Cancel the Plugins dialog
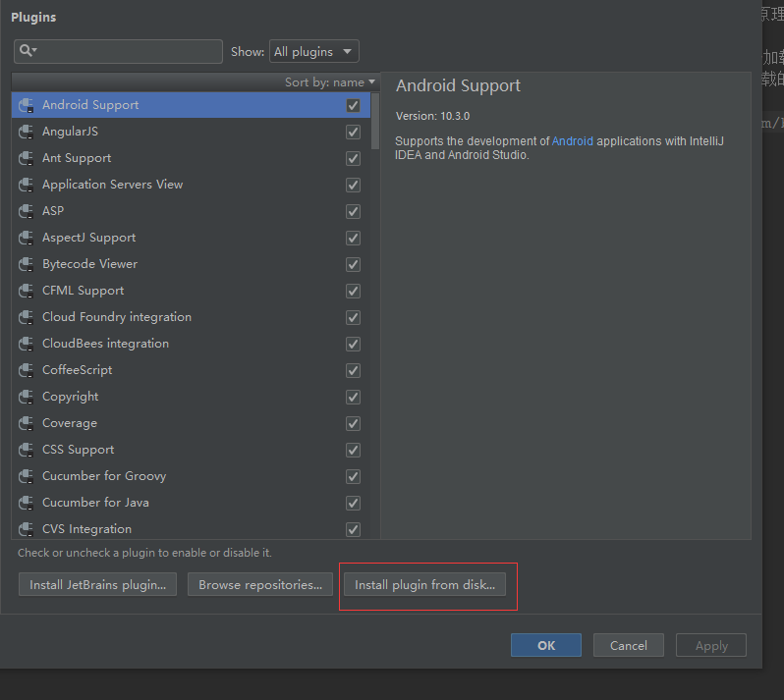This screenshot has height=700, width=784. click(x=629, y=645)
